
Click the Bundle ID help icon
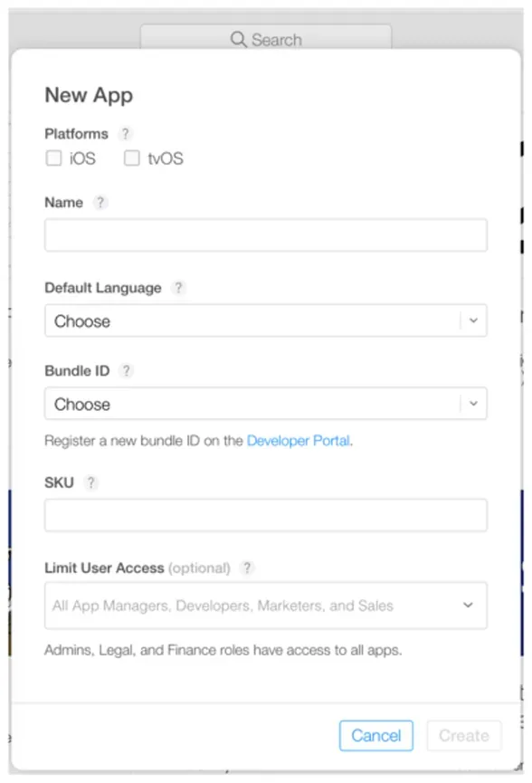[x=126, y=370]
